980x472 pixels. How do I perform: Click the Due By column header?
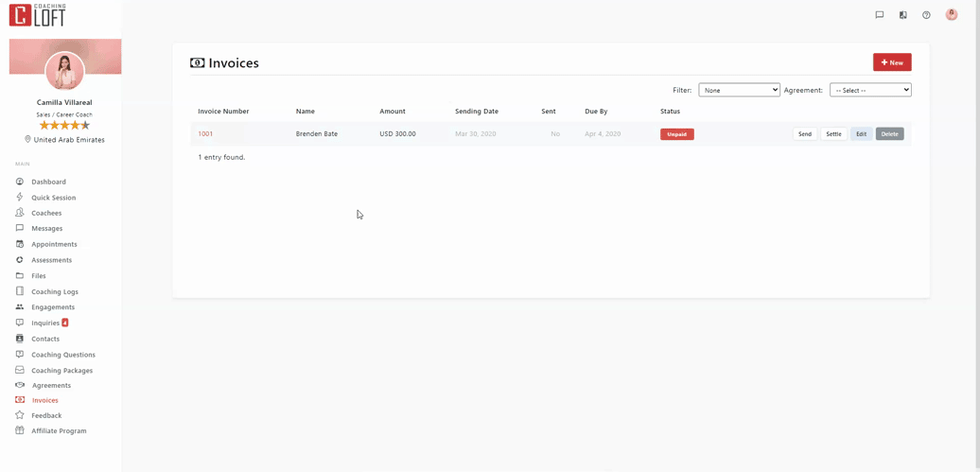pos(596,112)
